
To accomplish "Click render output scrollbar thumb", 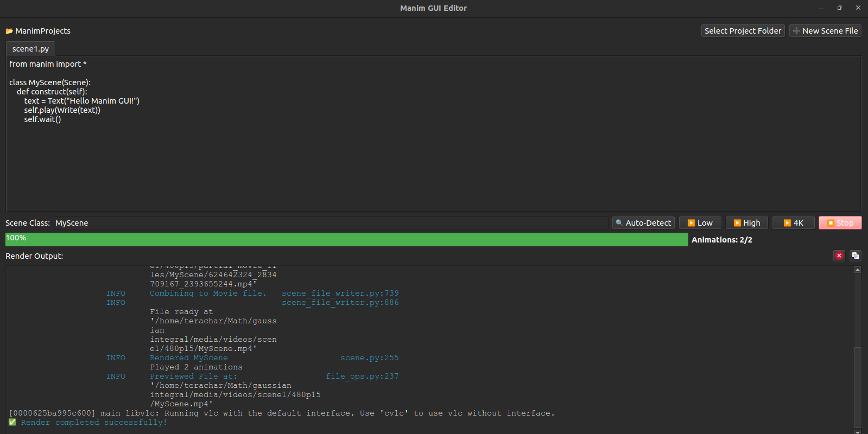I will pyautogui.click(x=858, y=387).
